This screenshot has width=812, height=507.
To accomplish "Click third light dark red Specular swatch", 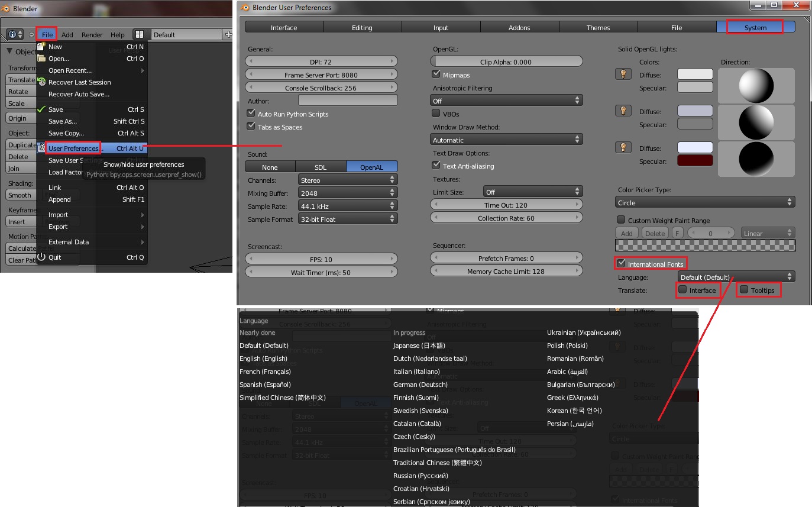I will point(695,161).
